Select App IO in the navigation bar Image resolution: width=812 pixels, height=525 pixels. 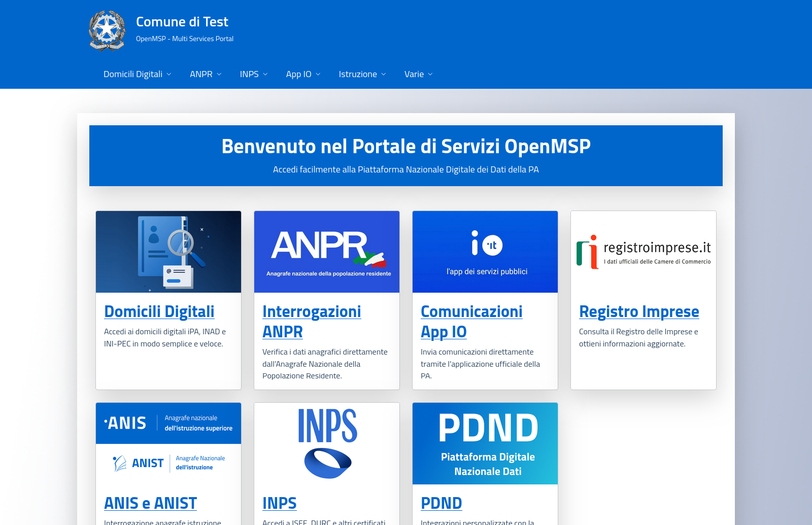click(302, 74)
